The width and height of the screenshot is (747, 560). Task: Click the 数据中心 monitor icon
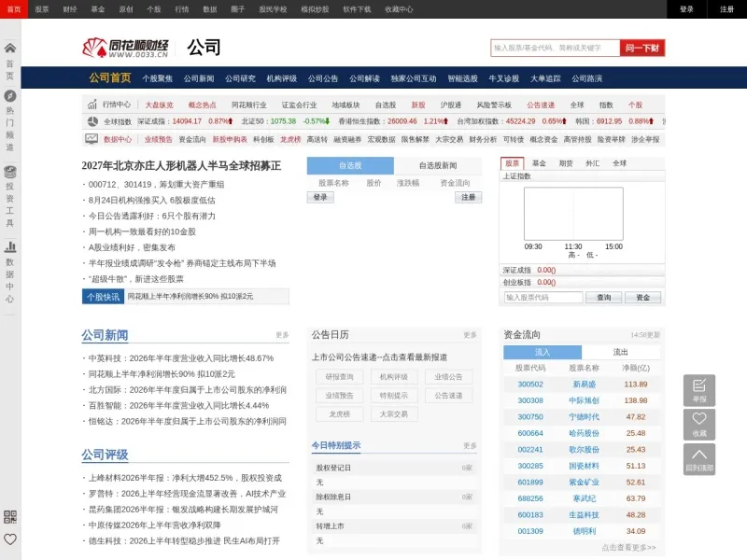pyautogui.click(x=92, y=138)
